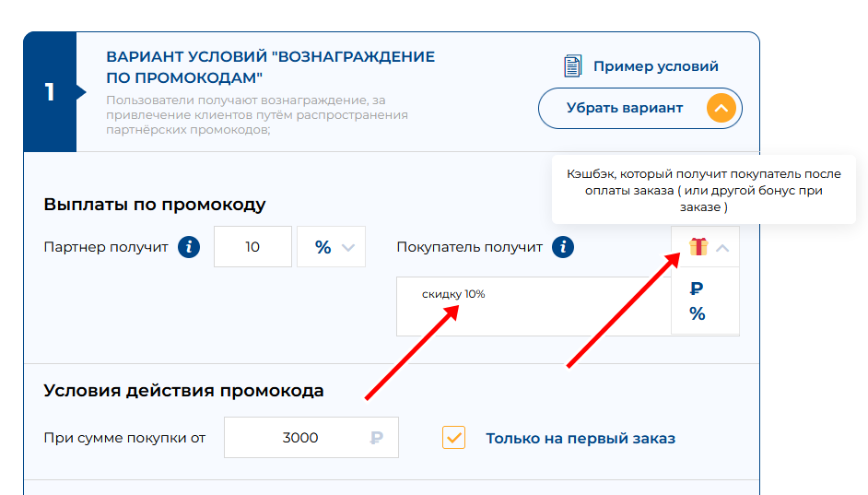Click the cashback tooltip text box
868x495 pixels.
[x=703, y=190]
